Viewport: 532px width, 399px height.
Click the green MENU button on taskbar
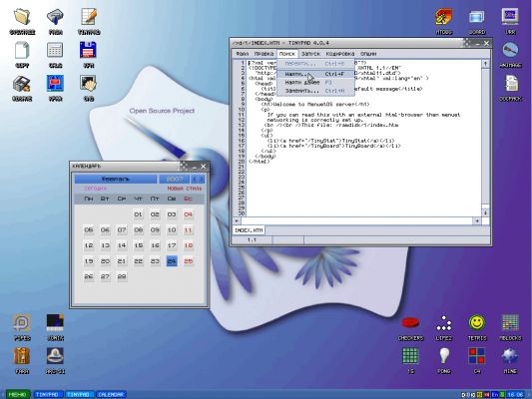tap(18, 395)
